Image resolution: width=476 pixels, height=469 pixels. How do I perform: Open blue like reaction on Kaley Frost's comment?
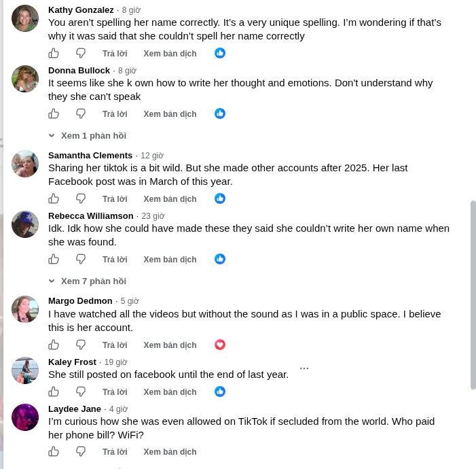220,392
